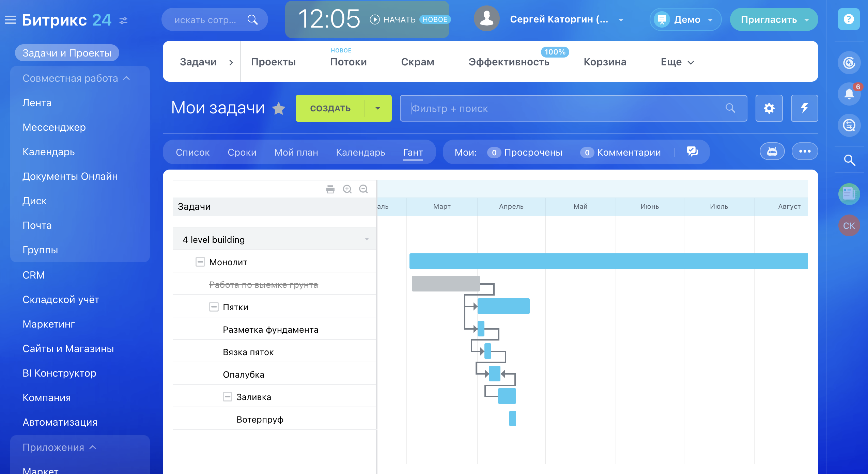Zoom in the Gantt chart
868x474 pixels.
pos(347,189)
